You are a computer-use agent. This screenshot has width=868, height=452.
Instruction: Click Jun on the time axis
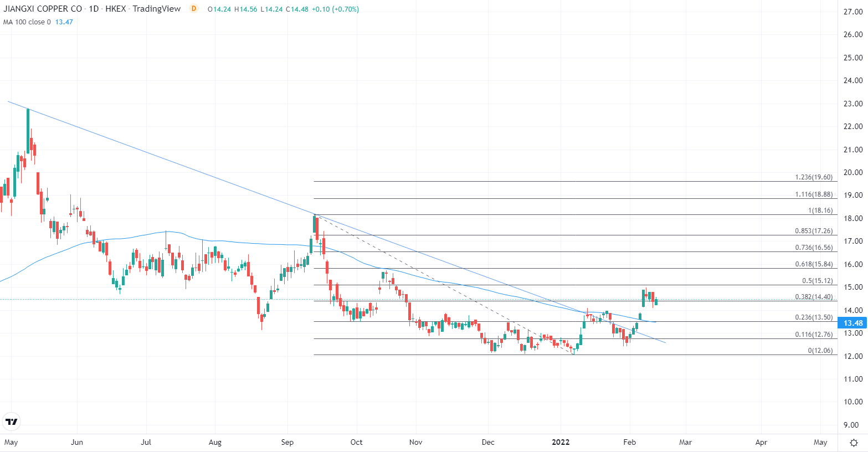(x=77, y=442)
